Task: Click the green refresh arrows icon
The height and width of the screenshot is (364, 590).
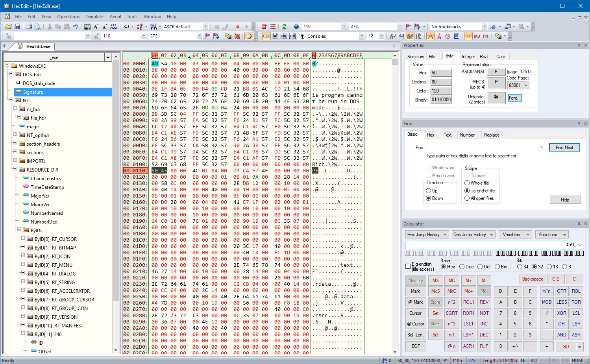Action: pos(284,27)
